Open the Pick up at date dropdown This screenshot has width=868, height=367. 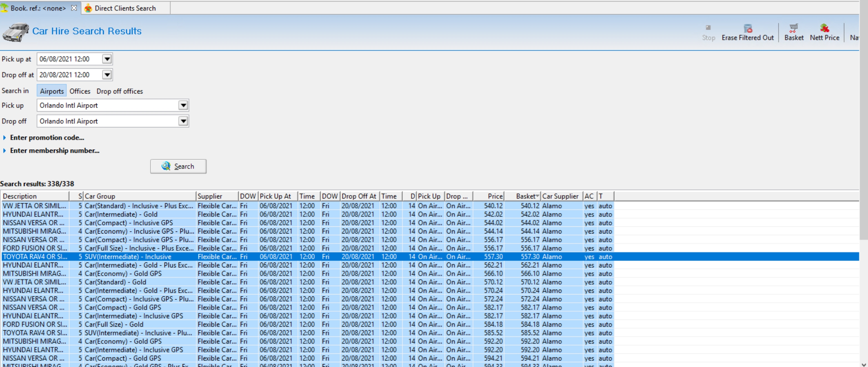click(107, 59)
